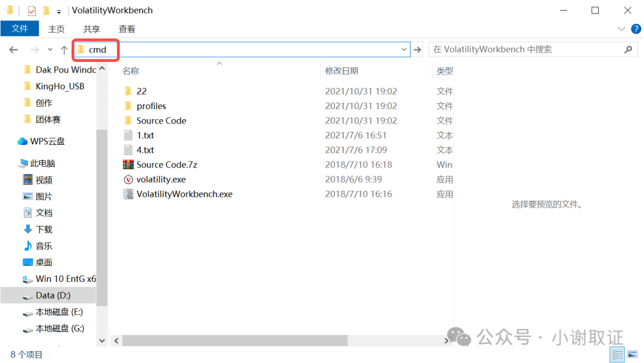The height and width of the screenshot is (363, 644).
Task: Open the Help question mark icon
Action: click(636, 29)
